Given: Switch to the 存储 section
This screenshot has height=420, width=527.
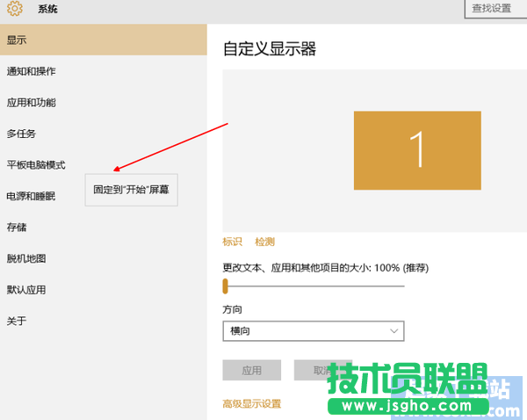Looking at the screenshot, I should pyautogui.click(x=17, y=228).
